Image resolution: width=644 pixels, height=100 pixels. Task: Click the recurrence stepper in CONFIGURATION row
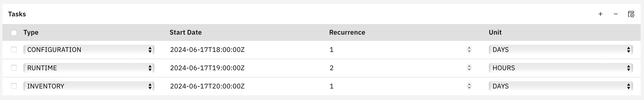point(469,50)
